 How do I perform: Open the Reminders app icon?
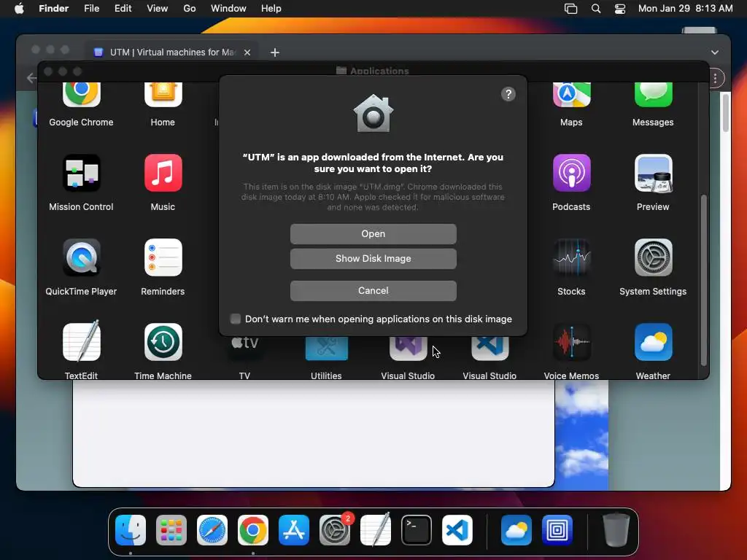tap(163, 257)
